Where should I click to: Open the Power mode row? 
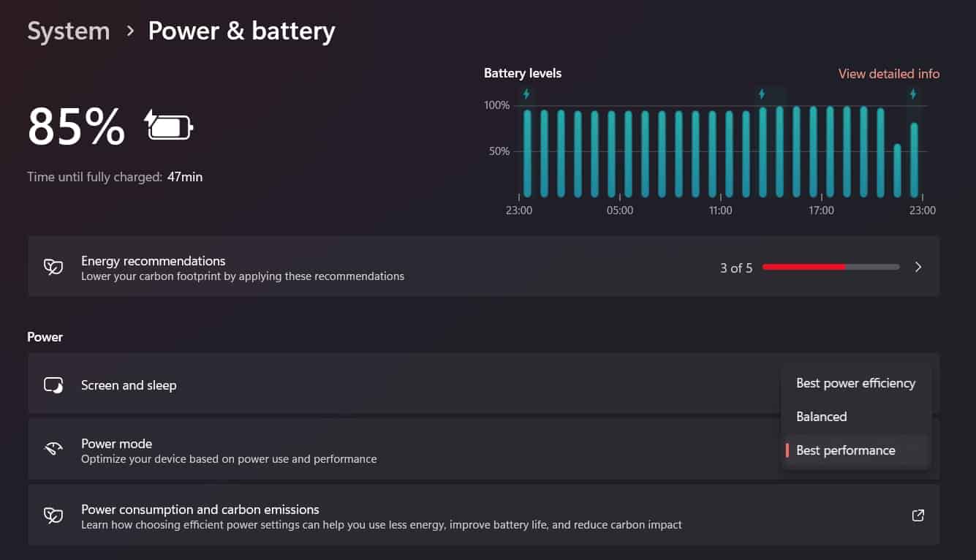[366, 450]
